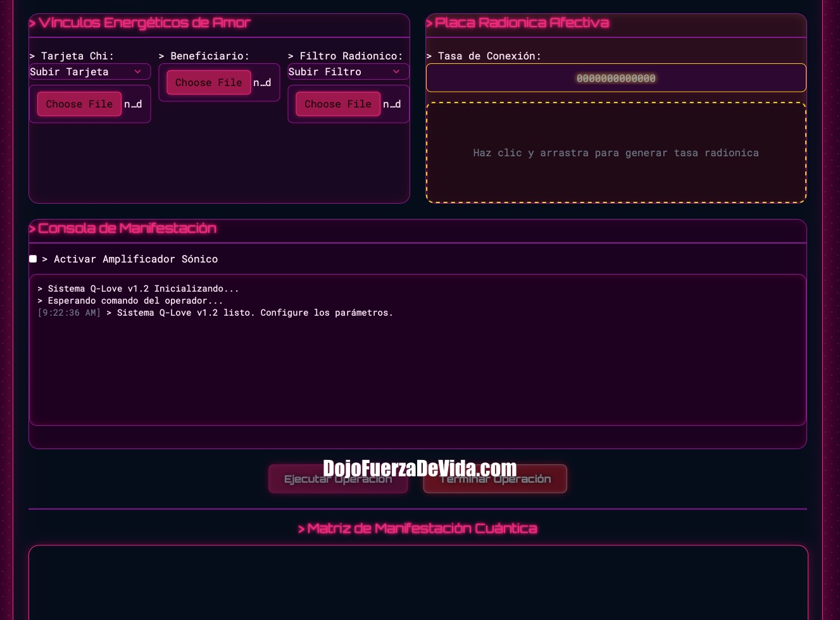Screen dimensions: 840x620
Task: Click the dashed radionic rate pad
Action: pos(616,152)
